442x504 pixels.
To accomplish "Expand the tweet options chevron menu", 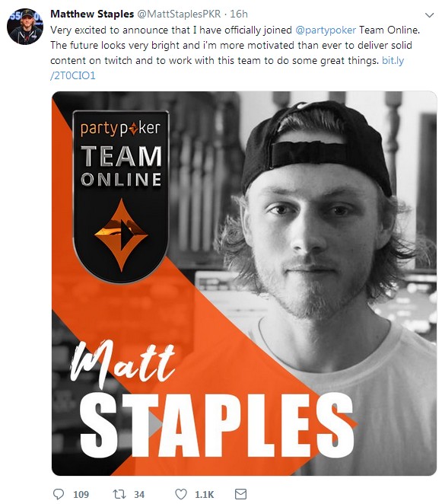I will [430, 15].
